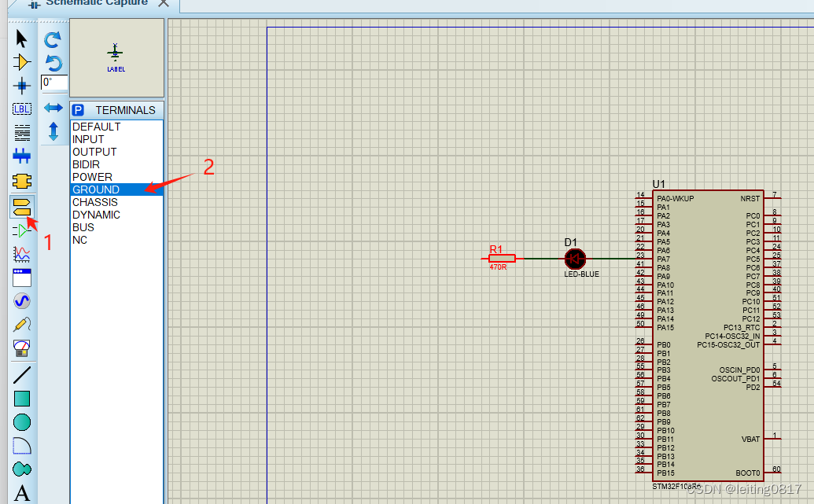Screen dimensions: 814x504
Task: Select DEFAULT in terminals list
Action: pos(117,127)
